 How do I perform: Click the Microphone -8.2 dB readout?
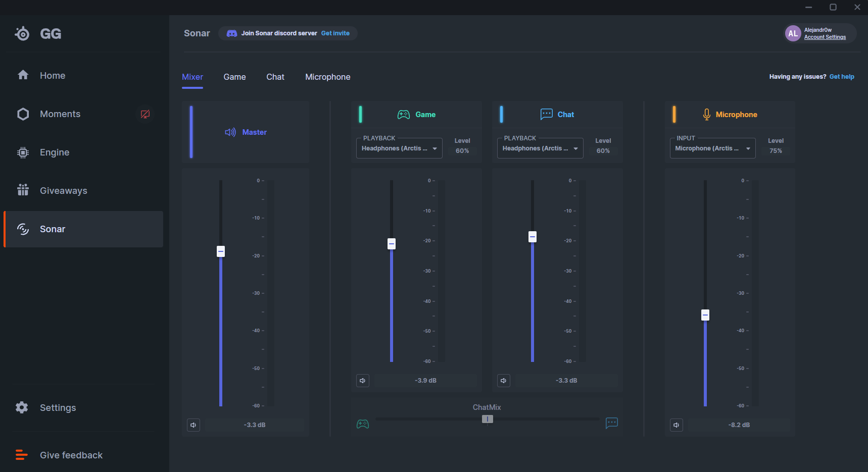coord(739,425)
